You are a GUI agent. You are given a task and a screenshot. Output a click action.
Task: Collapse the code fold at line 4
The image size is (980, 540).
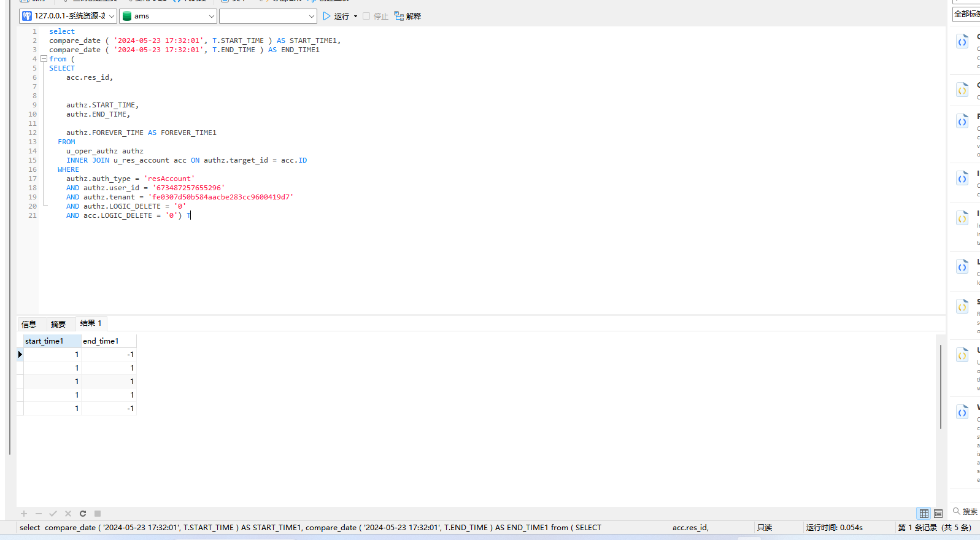point(44,59)
